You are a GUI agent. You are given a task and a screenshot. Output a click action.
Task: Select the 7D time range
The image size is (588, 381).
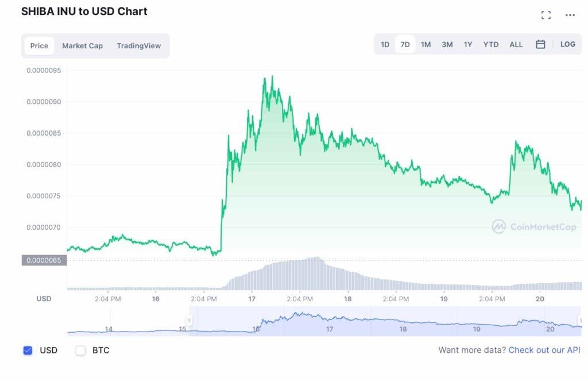pos(405,44)
